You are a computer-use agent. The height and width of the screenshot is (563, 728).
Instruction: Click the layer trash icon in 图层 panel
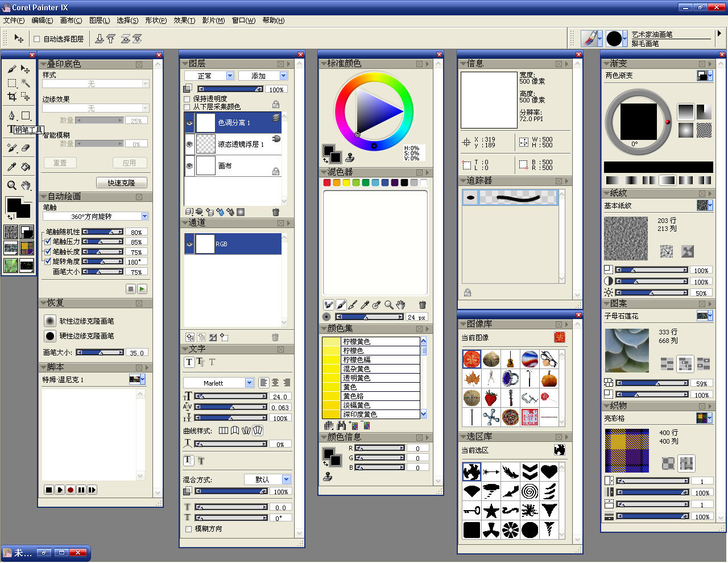coord(276,212)
